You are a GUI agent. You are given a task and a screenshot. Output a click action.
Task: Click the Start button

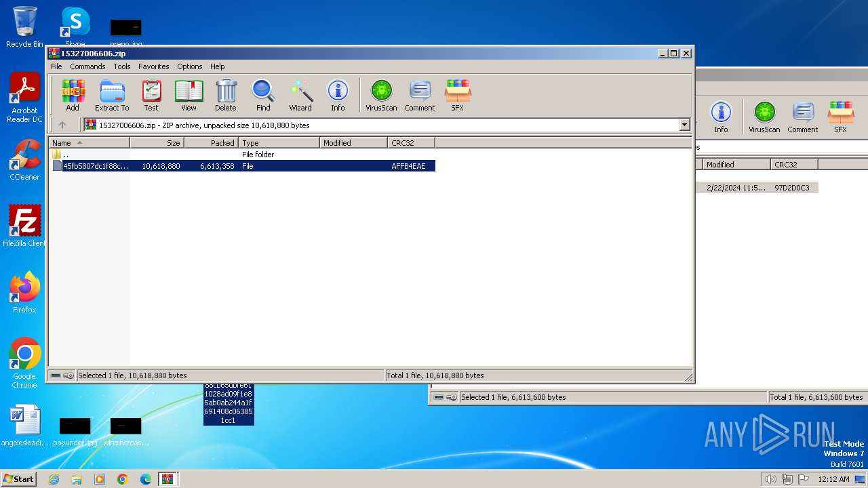[x=18, y=479]
